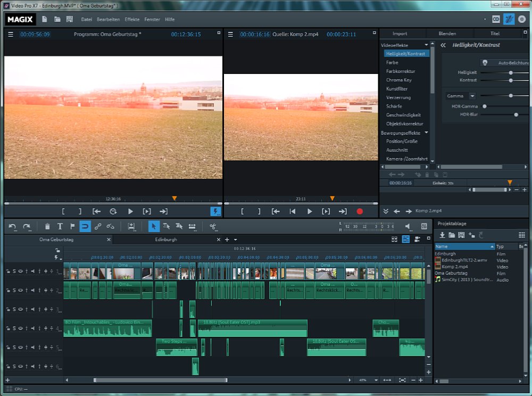Toggle the timeline mode view button
Screen dimensions: 532x396
[406, 240]
